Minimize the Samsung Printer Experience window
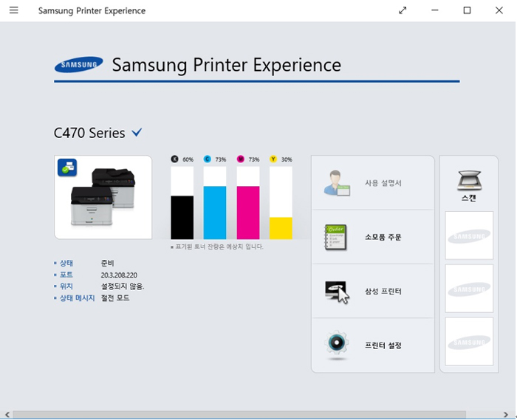517x420 pixels. [x=435, y=10]
